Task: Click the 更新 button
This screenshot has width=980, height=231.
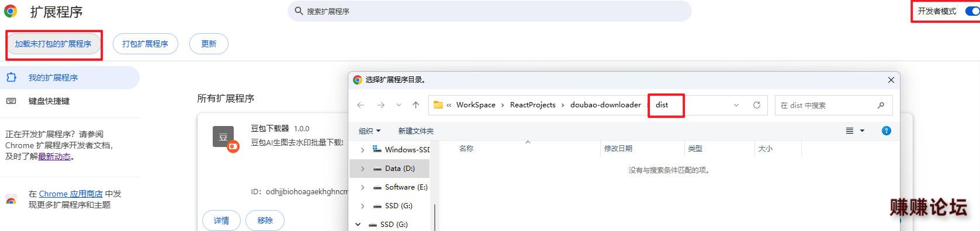Action: coord(209,44)
